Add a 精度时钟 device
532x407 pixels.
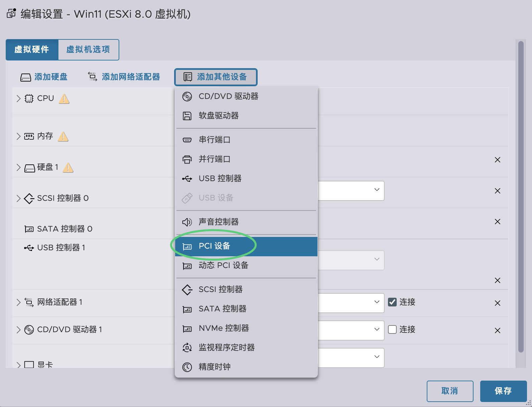pos(214,367)
